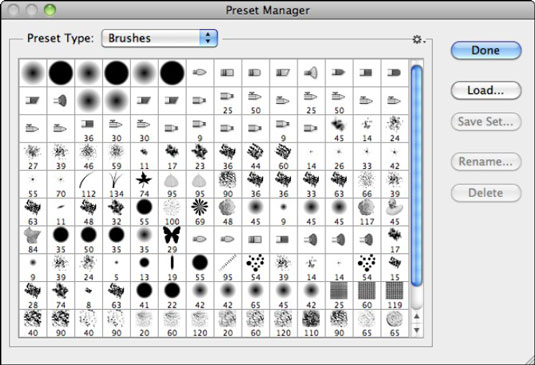This screenshot has height=365, width=535.
Task: Select the butterfly brush labeled 29
Action: pos(172,239)
